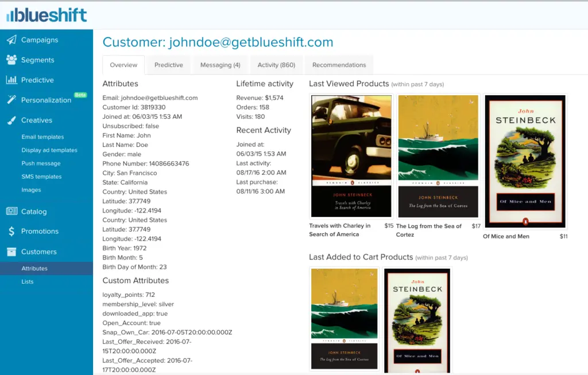Click 'Snap_Own_Car' attribute line
Image resolution: width=588 pixels, height=375 pixels.
(x=167, y=333)
